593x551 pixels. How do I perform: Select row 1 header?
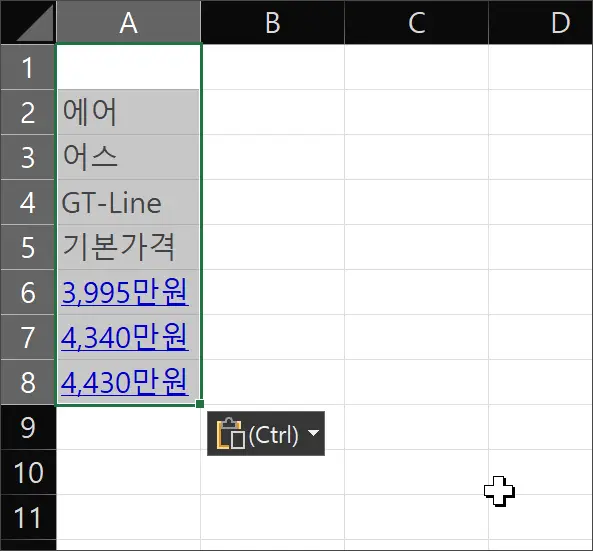point(28,67)
